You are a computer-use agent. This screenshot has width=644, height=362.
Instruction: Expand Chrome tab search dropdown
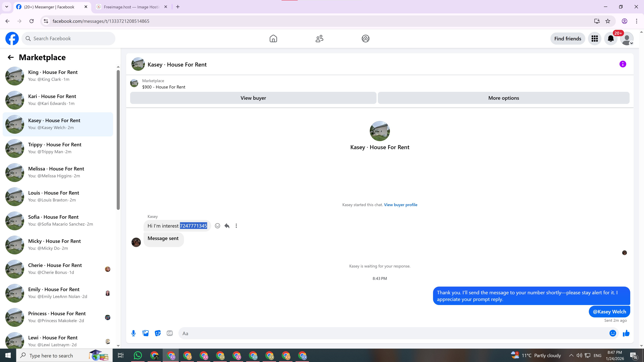click(x=7, y=7)
